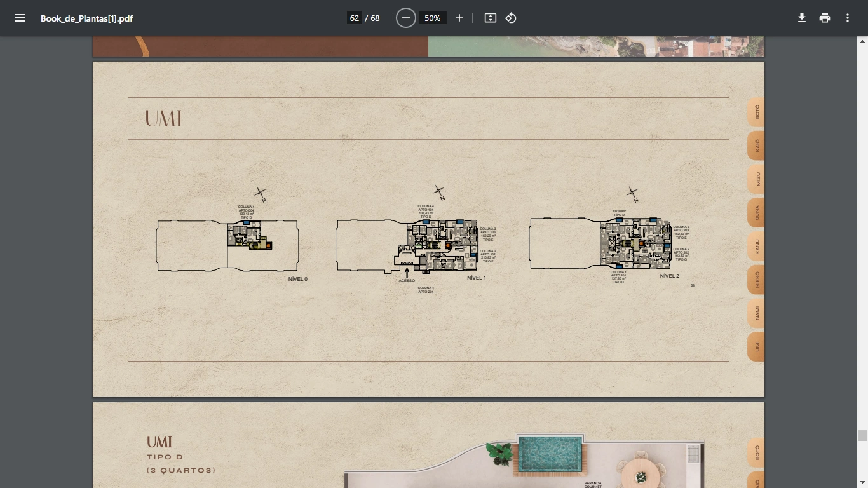Print the PDF document
The image size is (868, 488).
[825, 18]
